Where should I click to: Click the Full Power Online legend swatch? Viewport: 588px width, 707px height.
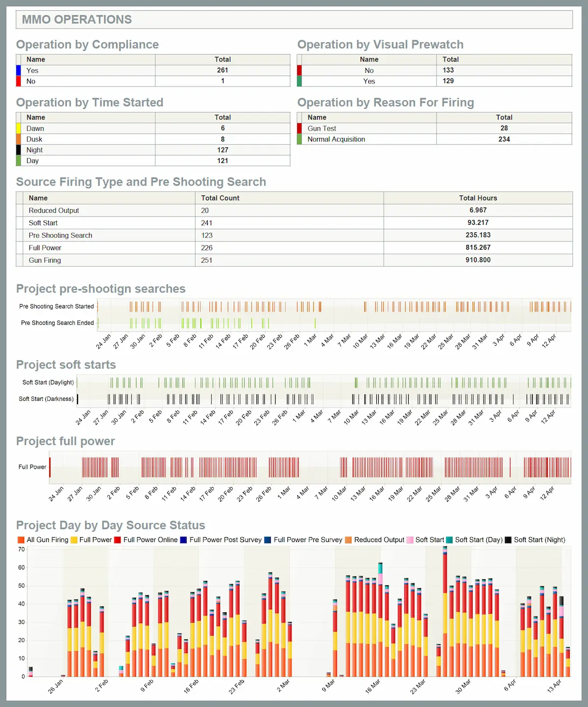coord(118,540)
